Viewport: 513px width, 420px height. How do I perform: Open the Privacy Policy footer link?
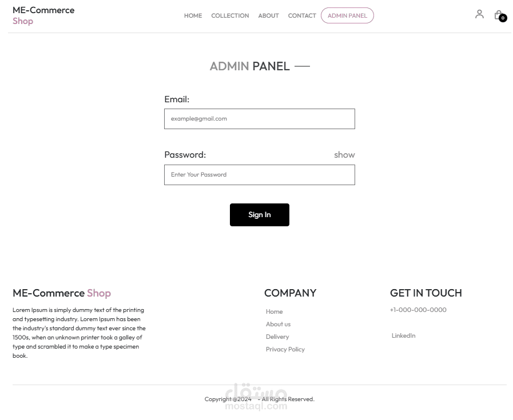coord(285,349)
